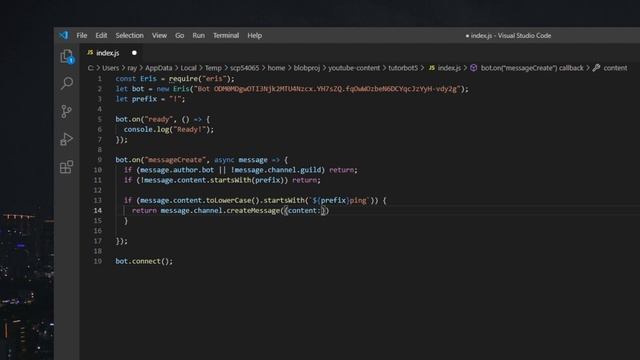Click the "messageCreate" string on line 9
This screenshot has width=640, height=360.
(175, 160)
